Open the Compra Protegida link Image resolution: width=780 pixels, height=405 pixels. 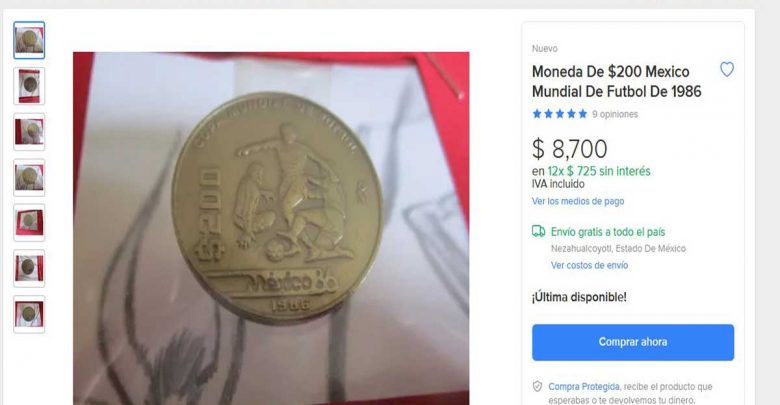coord(584,387)
